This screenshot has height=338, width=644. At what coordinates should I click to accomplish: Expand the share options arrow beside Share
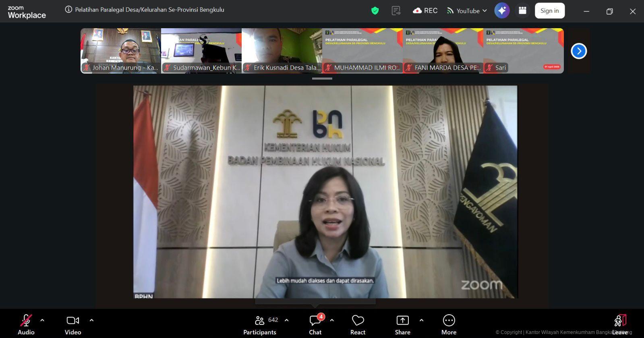coord(421,320)
